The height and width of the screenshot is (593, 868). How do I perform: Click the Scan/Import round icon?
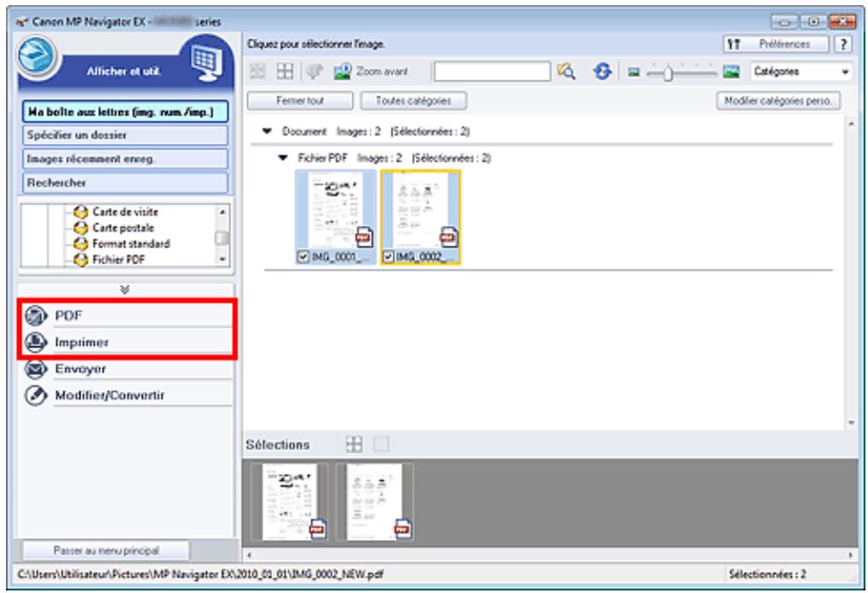point(37,56)
